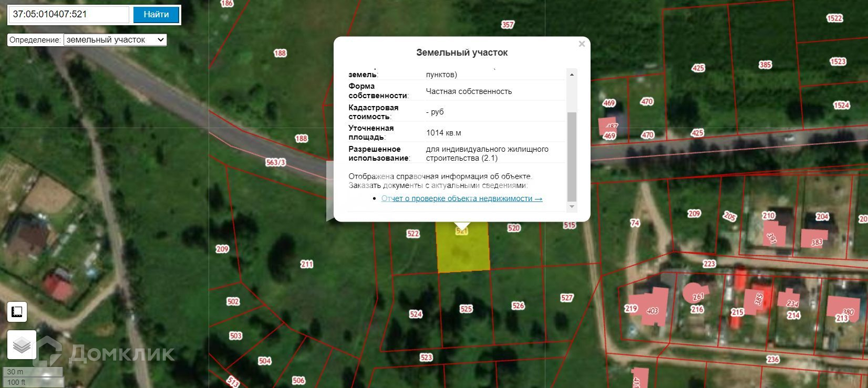Click parcel label 236 on the map
This screenshot has width=868, height=388.
click(773, 359)
